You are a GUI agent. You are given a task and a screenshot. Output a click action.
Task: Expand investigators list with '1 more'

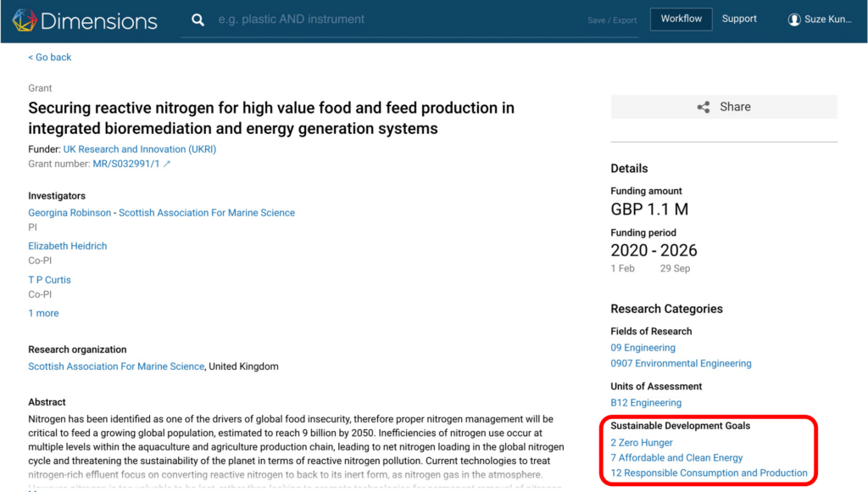click(44, 313)
